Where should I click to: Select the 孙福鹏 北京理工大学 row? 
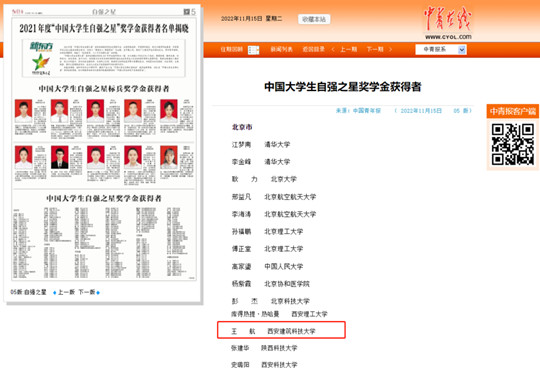(267, 231)
